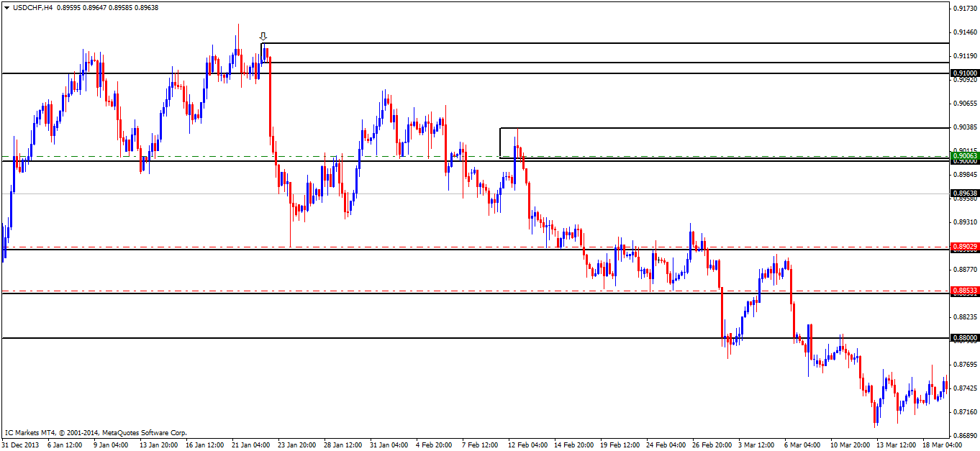Click the green 0.90063 price label

click(x=965, y=155)
